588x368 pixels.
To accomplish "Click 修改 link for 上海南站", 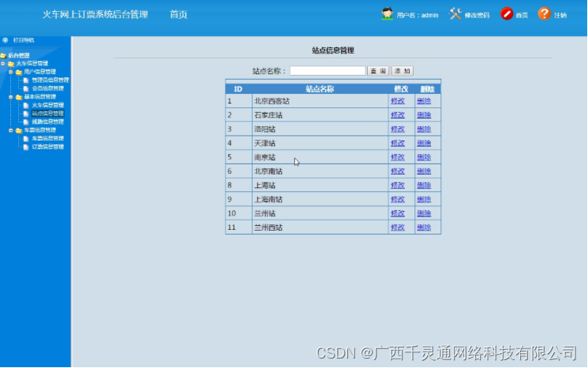I will click(x=398, y=199).
